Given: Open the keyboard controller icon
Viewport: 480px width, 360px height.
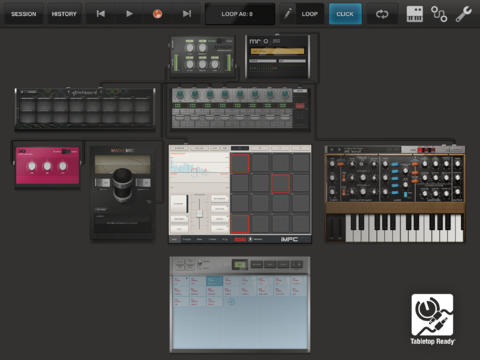Looking at the screenshot, I should 415,14.
